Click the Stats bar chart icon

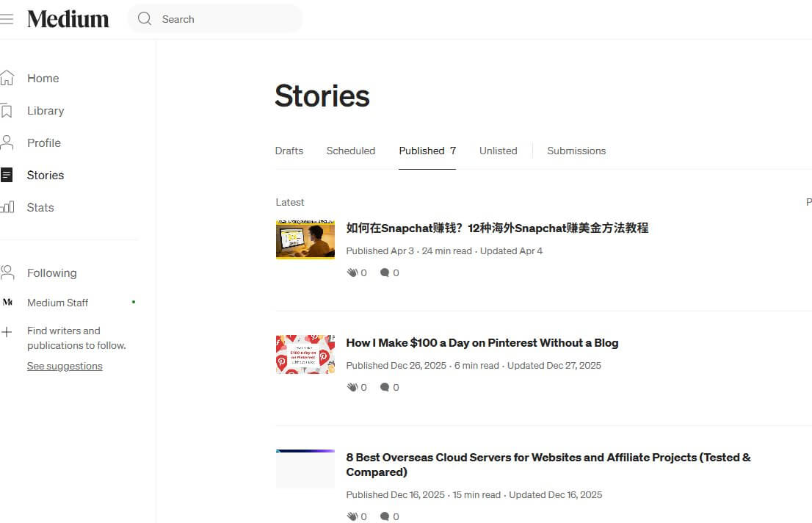[x=7, y=207]
